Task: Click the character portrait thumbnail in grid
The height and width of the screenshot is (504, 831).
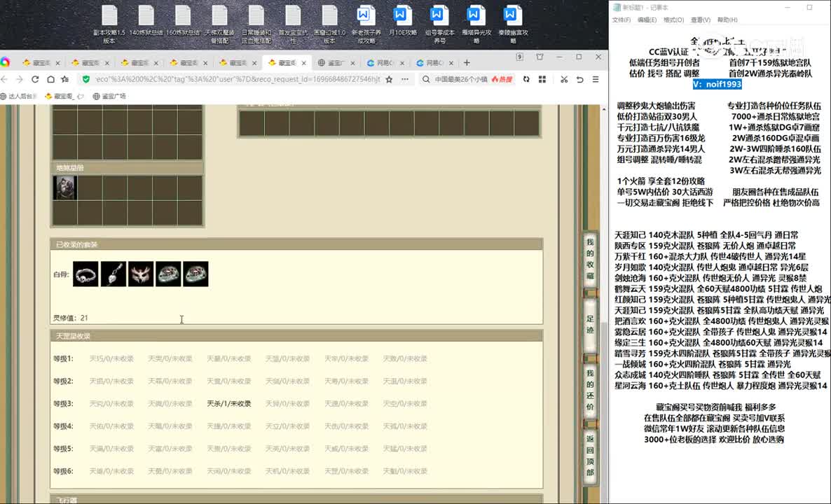Action: pyautogui.click(x=64, y=188)
